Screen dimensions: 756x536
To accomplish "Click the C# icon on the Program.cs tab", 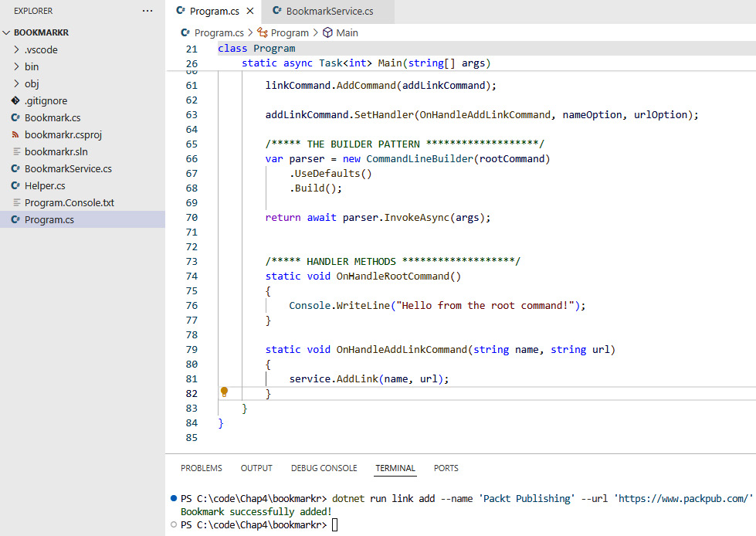I will pyautogui.click(x=181, y=12).
